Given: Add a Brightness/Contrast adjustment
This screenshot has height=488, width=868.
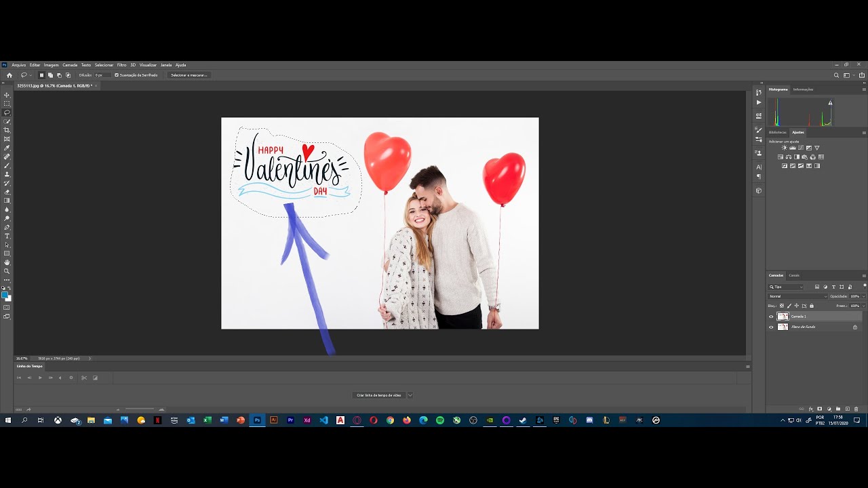Looking at the screenshot, I should click(x=785, y=148).
